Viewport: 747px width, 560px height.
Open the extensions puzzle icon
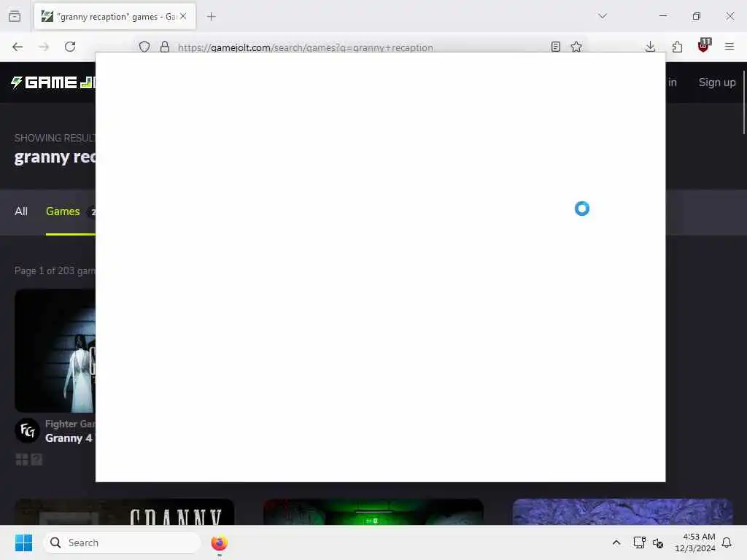[x=677, y=47]
